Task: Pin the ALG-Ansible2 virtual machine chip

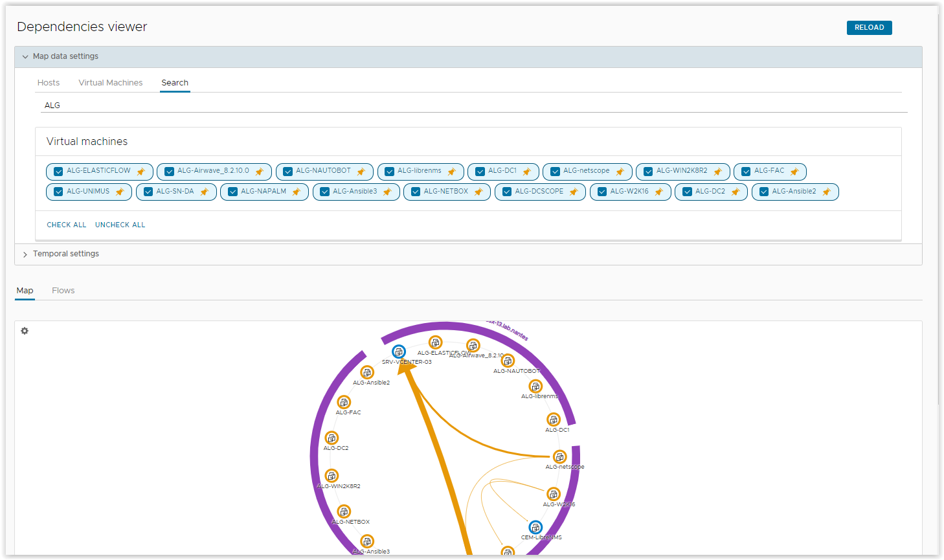Action: pos(826,192)
